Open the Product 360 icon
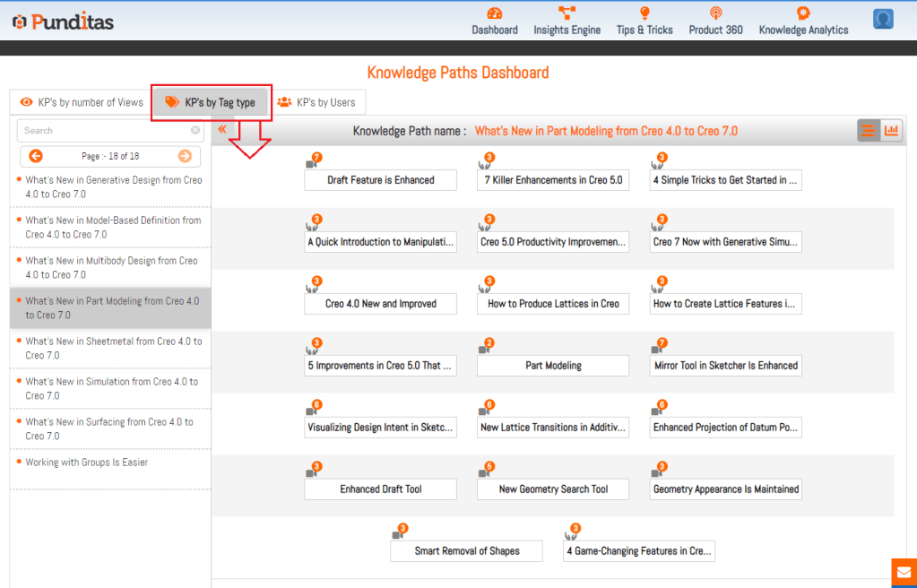Viewport: 917px width, 588px height. tap(715, 13)
